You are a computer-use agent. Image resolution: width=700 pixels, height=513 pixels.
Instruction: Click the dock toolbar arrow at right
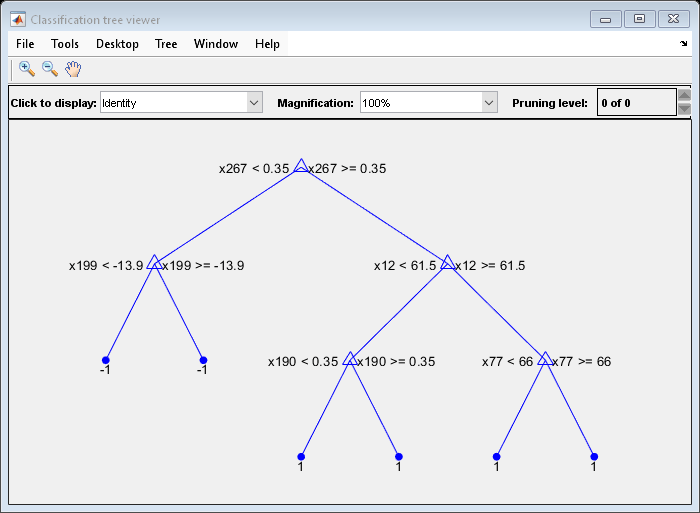pyautogui.click(x=684, y=44)
